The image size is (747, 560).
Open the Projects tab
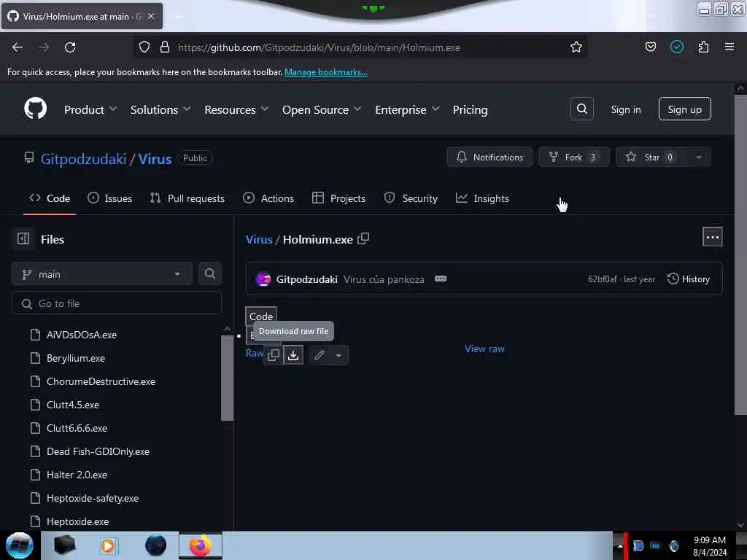click(338, 198)
